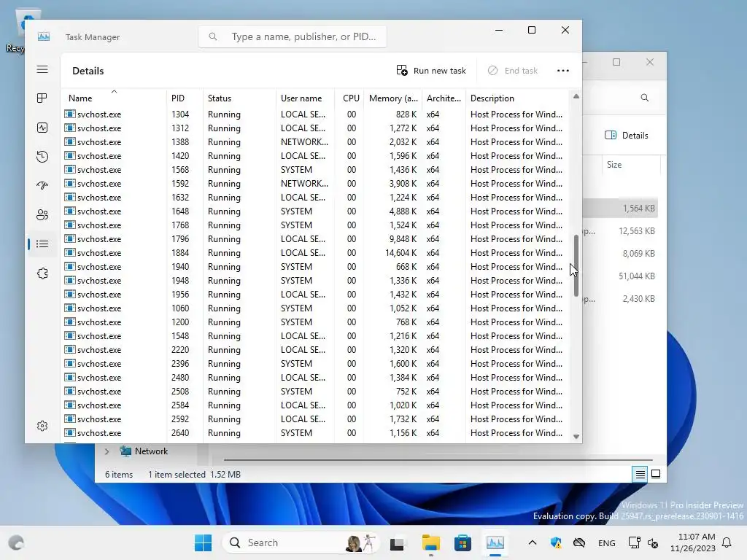Click Run new task button
The height and width of the screenshot is (560, 747).
(x=431, y=71)
